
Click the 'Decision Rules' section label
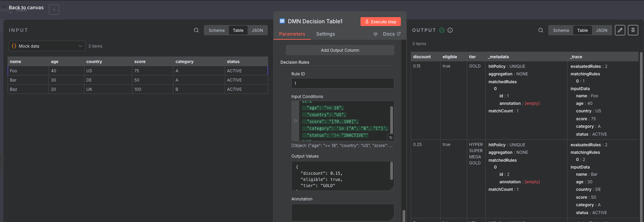point(295,62)
